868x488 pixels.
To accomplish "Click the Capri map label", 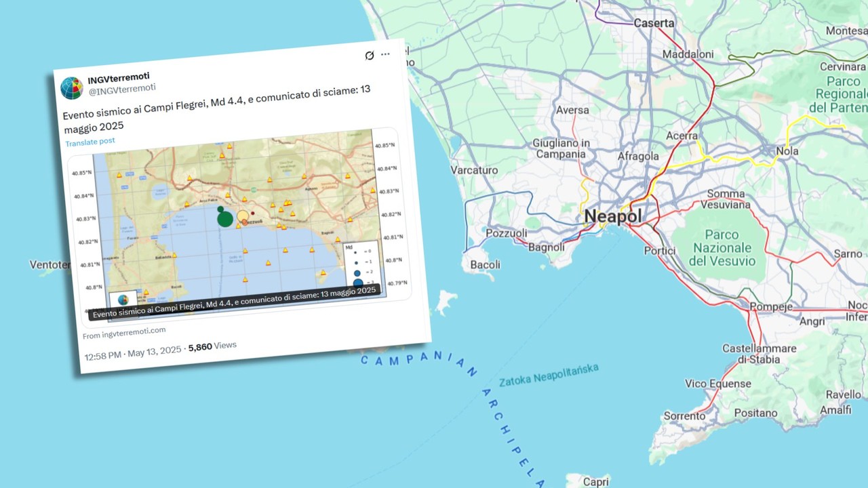I will point(596,482).
